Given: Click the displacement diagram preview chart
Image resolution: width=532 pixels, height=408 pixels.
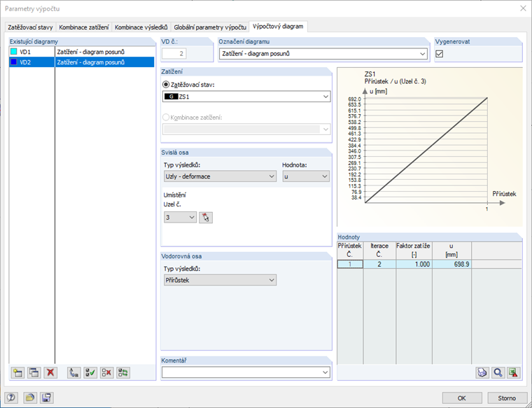Looking at the screenshot, I should (x=430, y=147).
